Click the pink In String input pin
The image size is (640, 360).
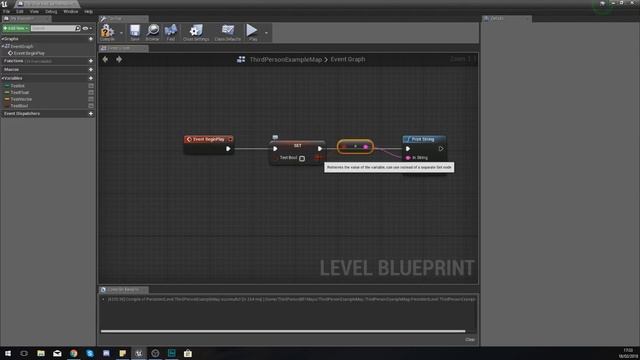coord(408,158)
